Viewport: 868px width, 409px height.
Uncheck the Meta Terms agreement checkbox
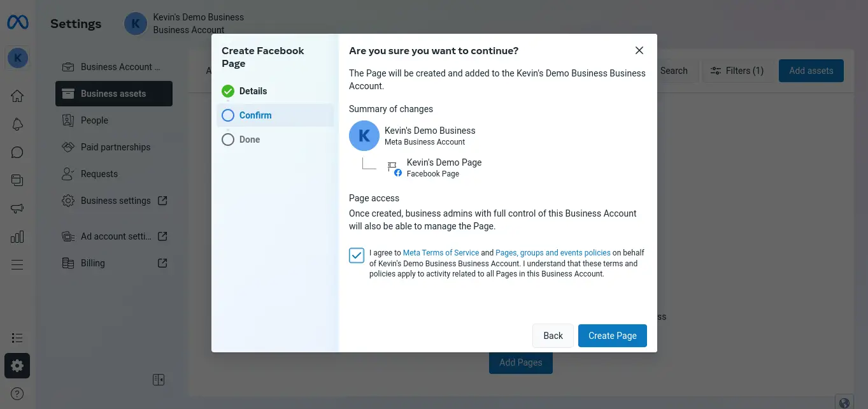[x=357, y=255]
